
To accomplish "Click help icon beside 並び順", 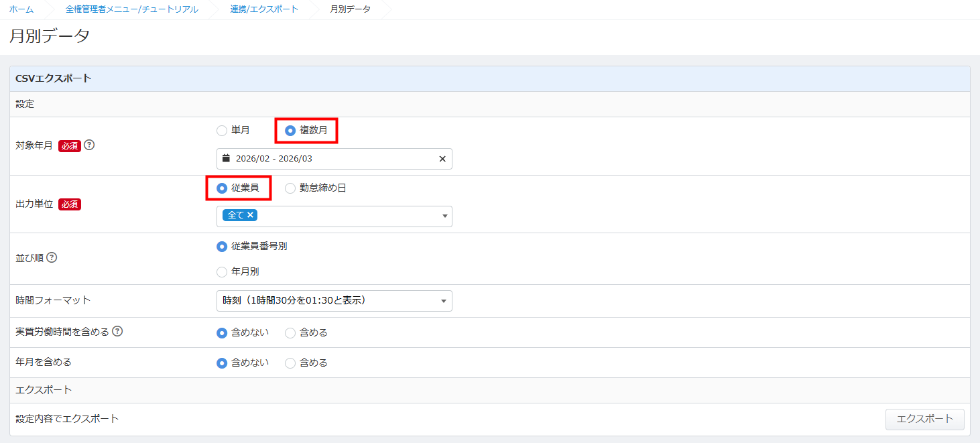I will [x=52, y=257].
